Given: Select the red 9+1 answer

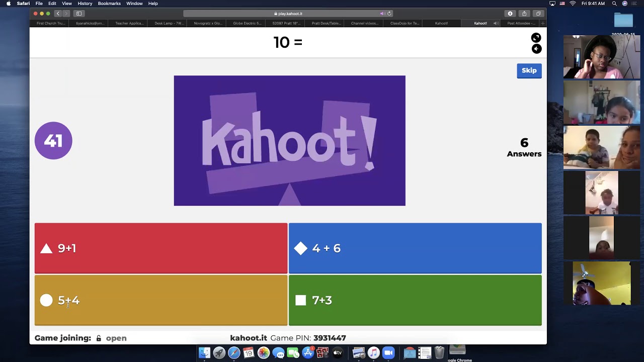Looking at the screenshot, I should [161, 248].
